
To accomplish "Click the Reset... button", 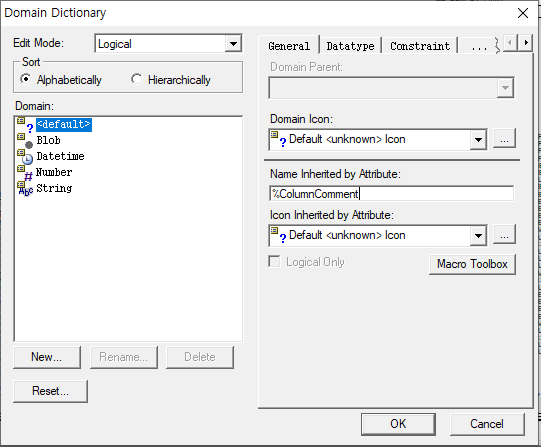I will click(x=50, y=391).
